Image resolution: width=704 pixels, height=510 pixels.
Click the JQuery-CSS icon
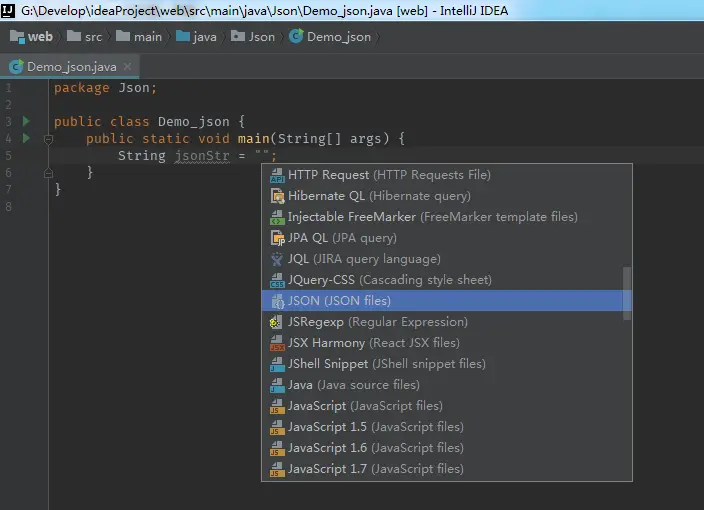277,280
